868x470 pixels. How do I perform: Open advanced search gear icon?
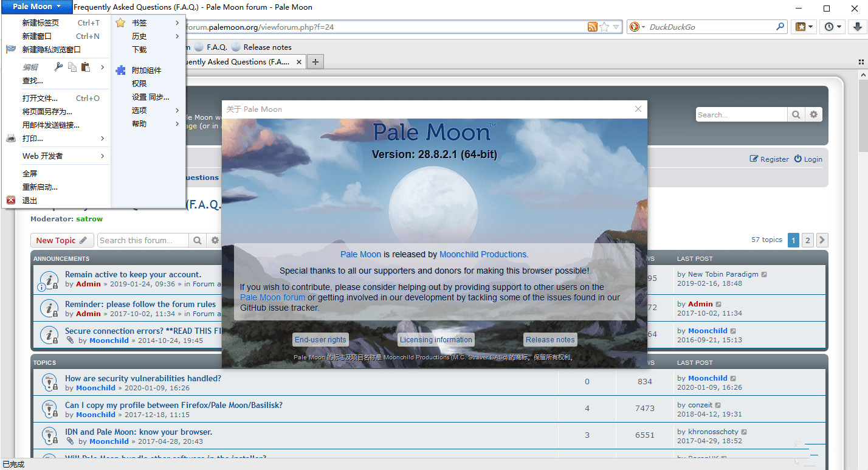[814, 114]
